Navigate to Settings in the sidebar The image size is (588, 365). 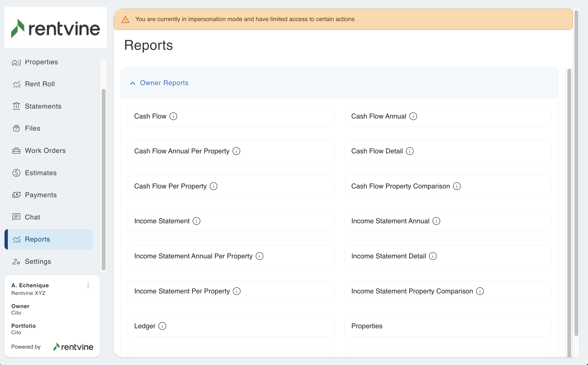[38, 261]
